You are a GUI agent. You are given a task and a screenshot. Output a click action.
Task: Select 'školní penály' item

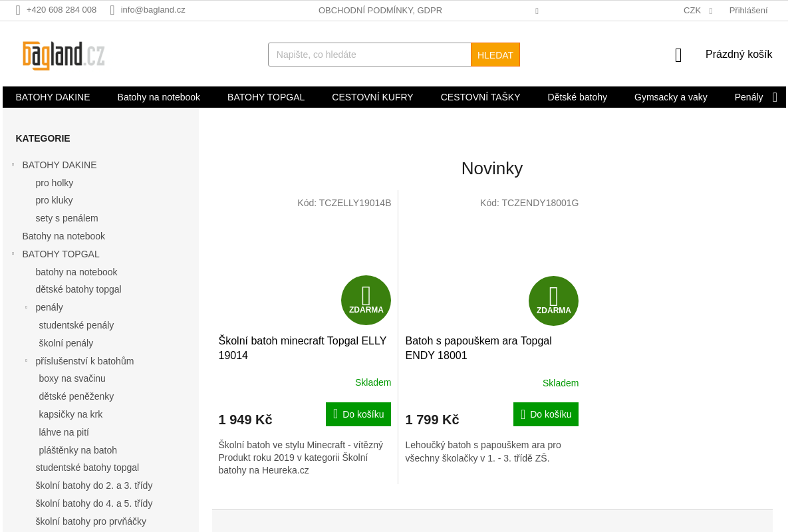click(66, 343)
